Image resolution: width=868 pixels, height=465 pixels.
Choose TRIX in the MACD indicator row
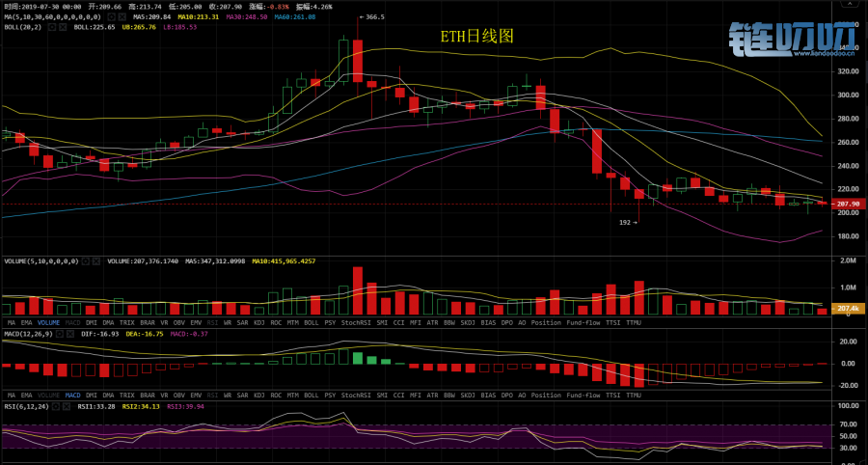(125, 396)
